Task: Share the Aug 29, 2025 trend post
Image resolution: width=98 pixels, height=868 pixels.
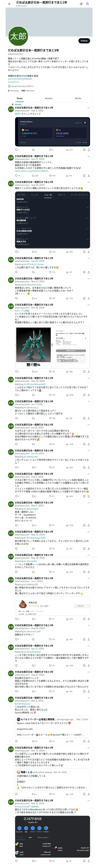Action: [89, 252]
